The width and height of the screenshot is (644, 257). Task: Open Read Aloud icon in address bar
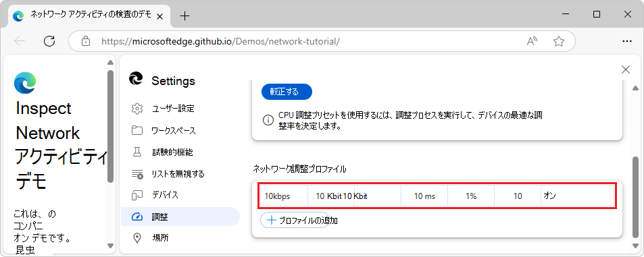tap(532, 41)
